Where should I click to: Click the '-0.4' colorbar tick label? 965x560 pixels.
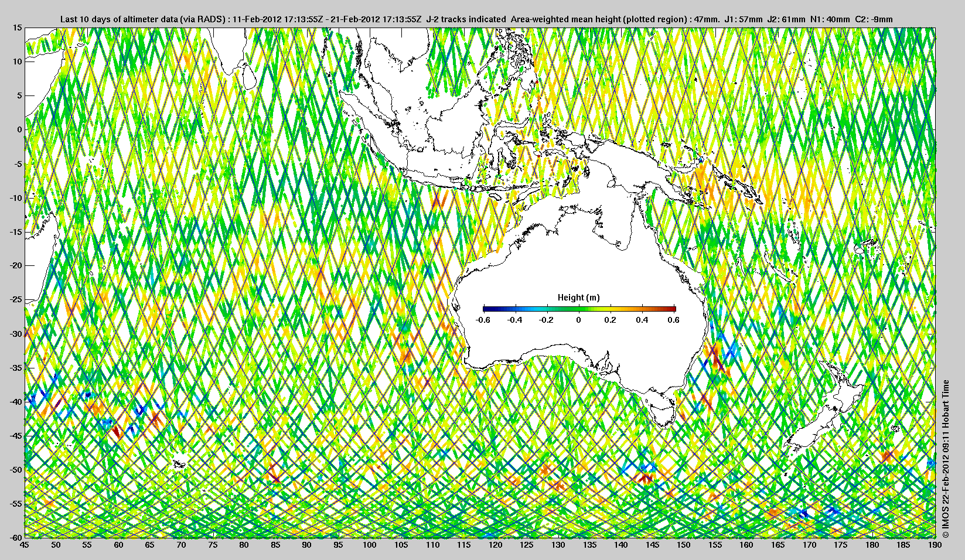[515, 320]
